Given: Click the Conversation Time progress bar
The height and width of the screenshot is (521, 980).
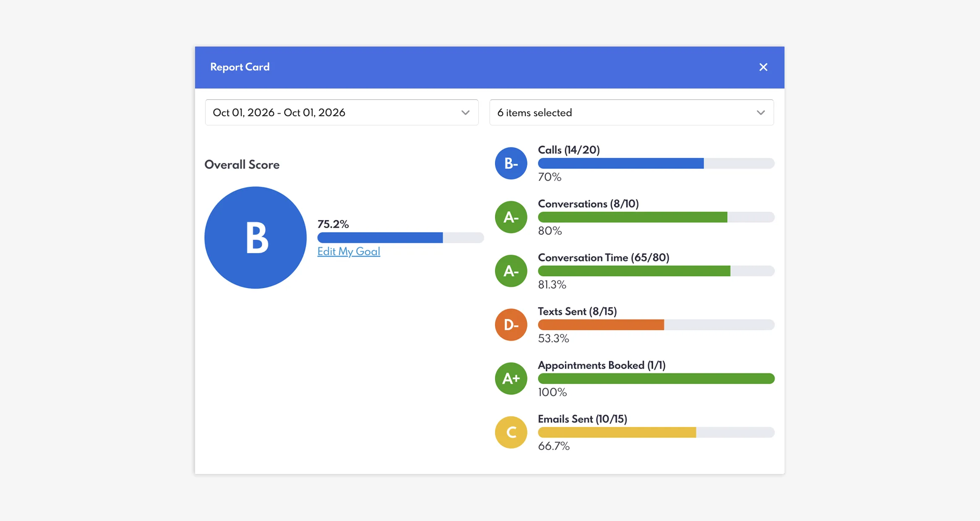Looking at the screenshot, I should (656, 271).
